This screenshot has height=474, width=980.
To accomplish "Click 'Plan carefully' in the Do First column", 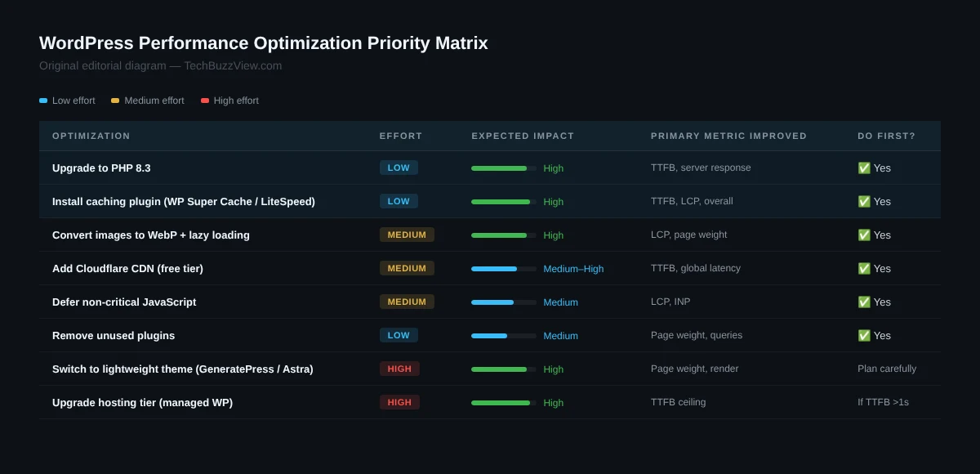I will click(x=887, y=369).
